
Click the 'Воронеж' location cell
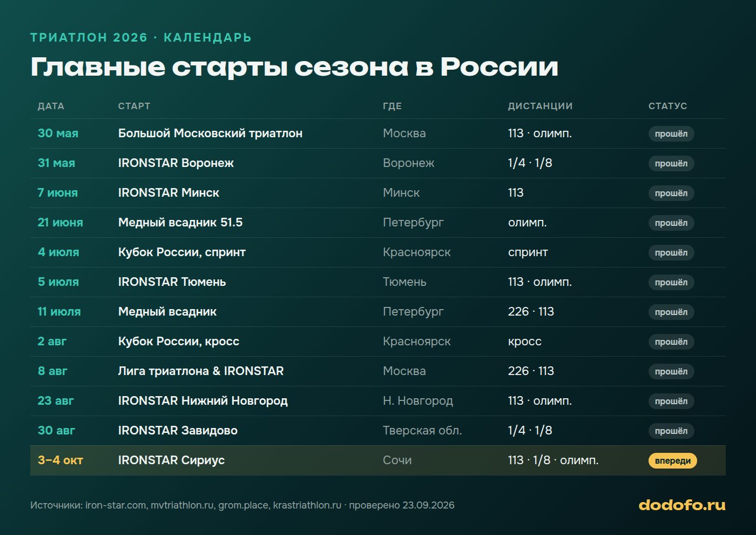[408, 163]
